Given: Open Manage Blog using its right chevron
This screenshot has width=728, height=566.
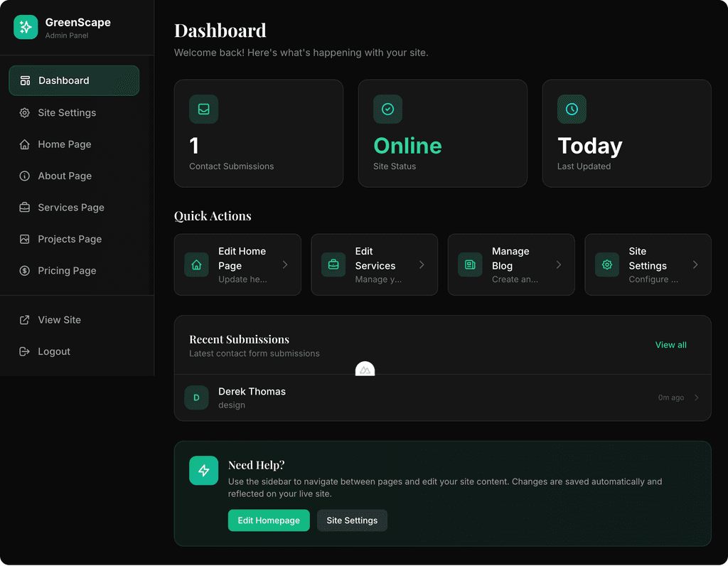Looking at the screenshot, I should 559,265.
